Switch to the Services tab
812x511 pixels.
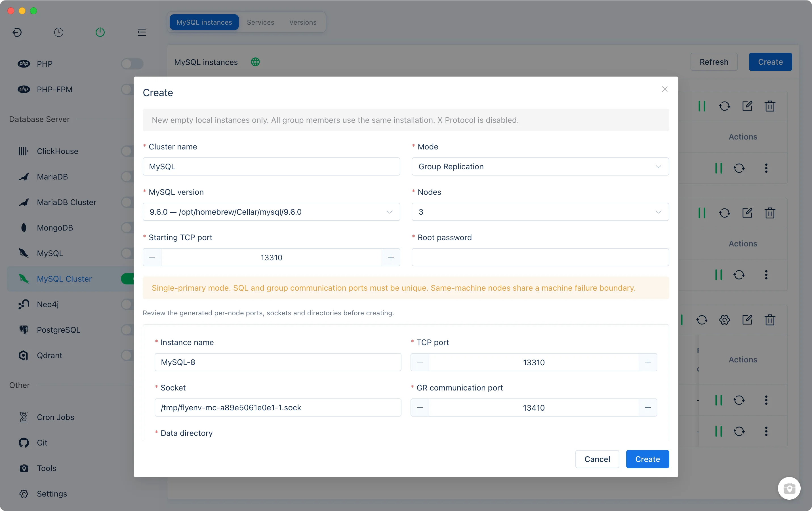point(260,22)
